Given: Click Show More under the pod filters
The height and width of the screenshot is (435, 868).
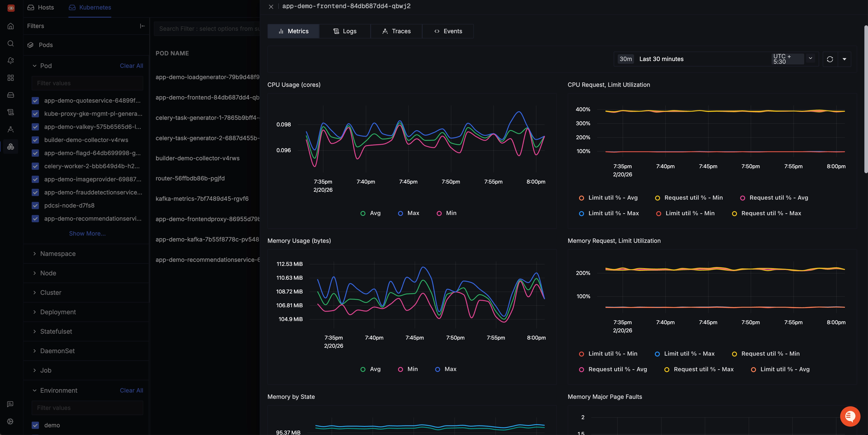Looking at the screenshot, I should click(x=87, y=233).
